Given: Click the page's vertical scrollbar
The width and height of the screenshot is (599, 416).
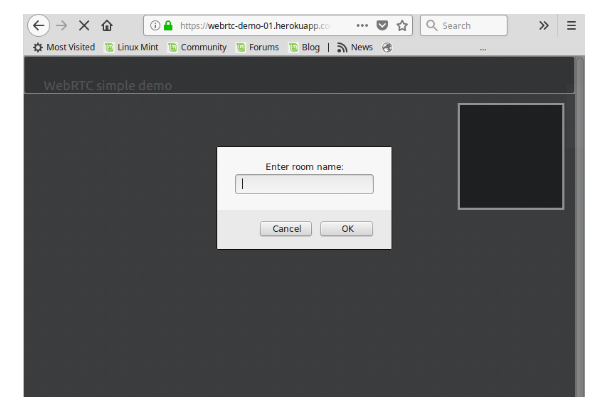Looking at the screenshot, I should pyautogui.click(x=580, y=226).
